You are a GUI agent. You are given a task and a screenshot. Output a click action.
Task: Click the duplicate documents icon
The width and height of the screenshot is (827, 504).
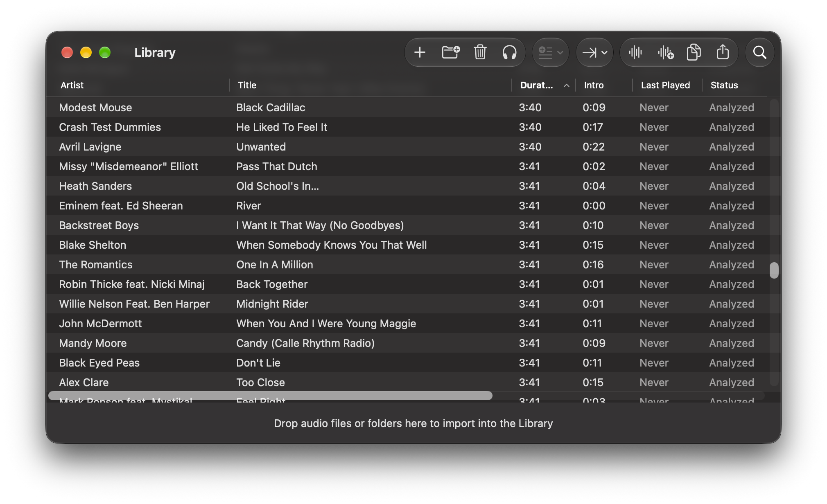694,52
